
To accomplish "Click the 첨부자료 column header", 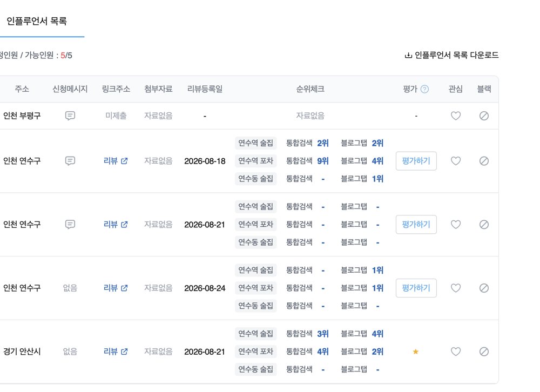I will [158, 89].
